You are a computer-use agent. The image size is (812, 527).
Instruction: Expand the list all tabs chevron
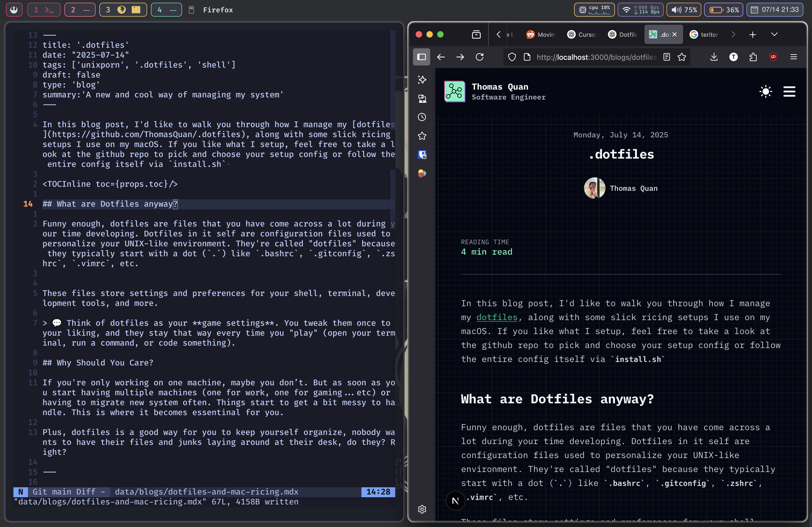(774, 34)
